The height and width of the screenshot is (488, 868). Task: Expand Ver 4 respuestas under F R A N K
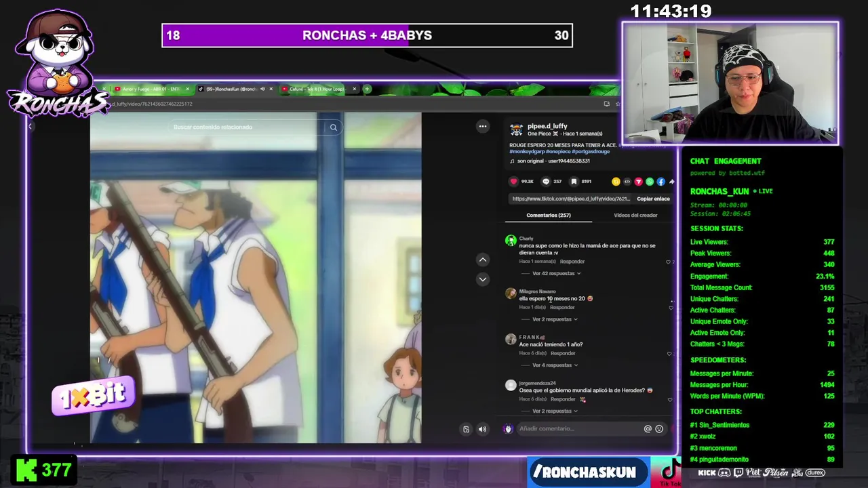coord(555,365)
